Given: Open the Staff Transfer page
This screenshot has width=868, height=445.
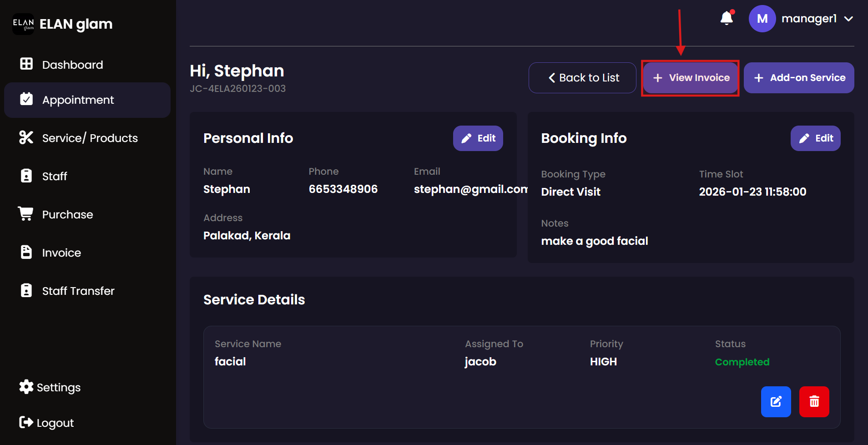Looking at the screenshot, I should (78, 291).
